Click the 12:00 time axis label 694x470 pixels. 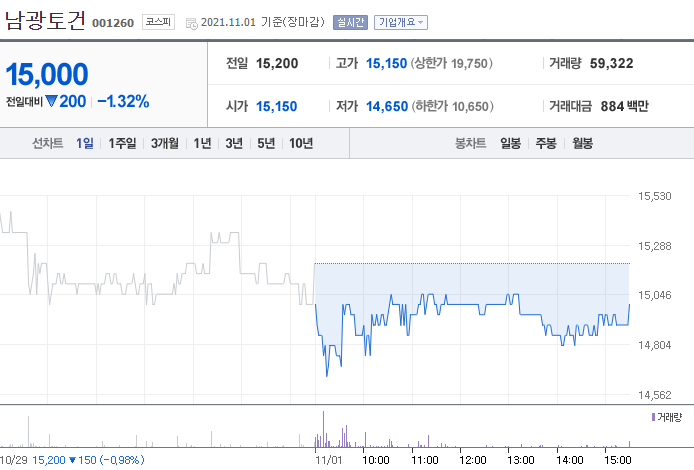pos(473,460)
